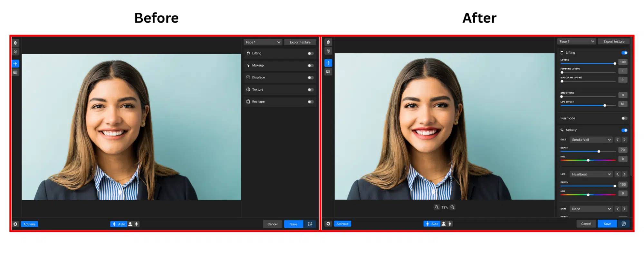
Task: Click the standing figure icon in After panel
Action: click(450, 224)
